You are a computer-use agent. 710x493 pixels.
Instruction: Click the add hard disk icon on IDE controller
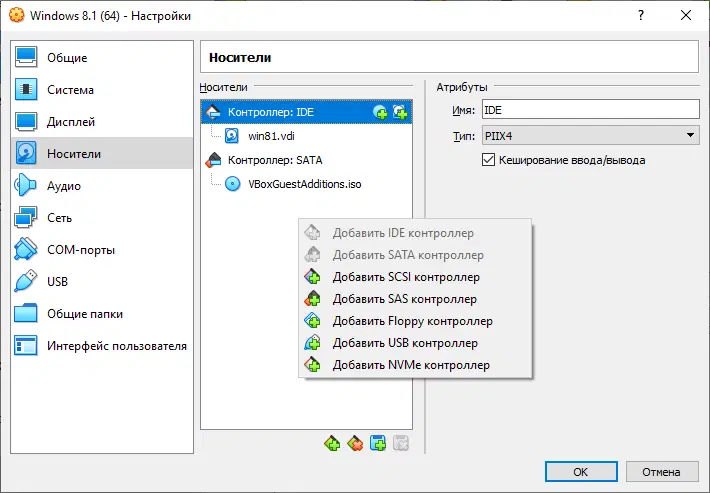pos(401,112)
